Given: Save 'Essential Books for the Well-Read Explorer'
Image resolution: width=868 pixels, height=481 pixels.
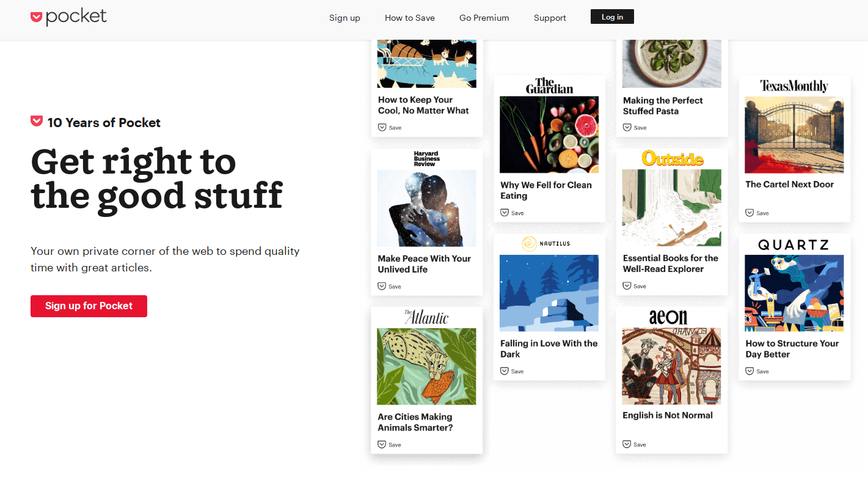Looking at the screenshot, I should tap(635, 285).
